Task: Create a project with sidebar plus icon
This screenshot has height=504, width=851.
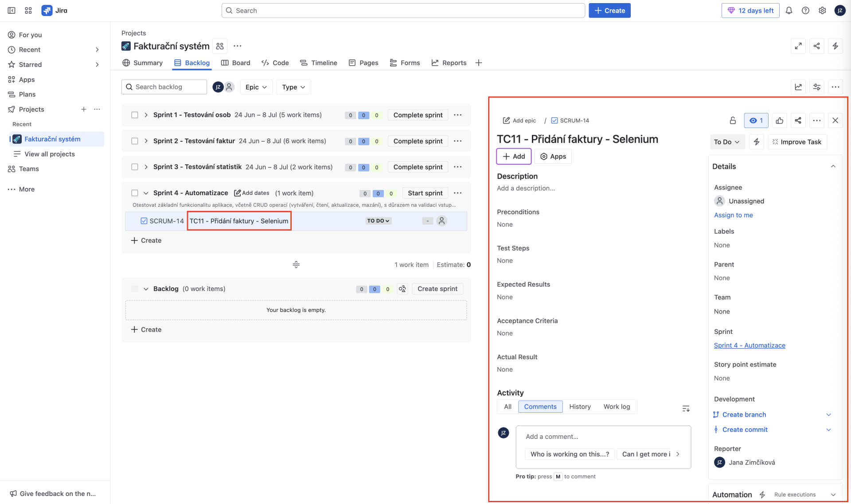Action: [x=83, y=109]
